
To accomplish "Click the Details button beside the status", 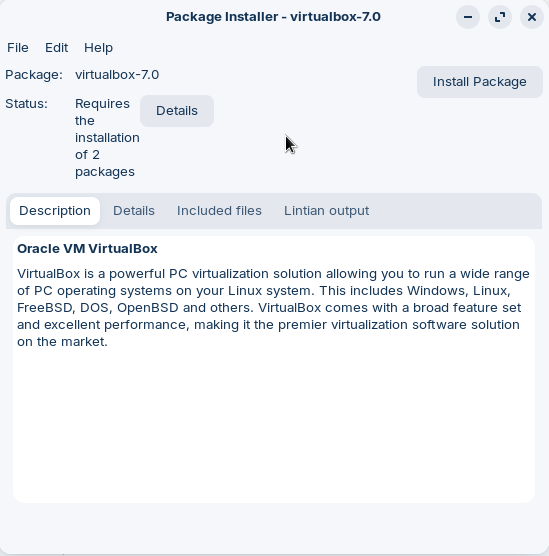I will (177, 111).
